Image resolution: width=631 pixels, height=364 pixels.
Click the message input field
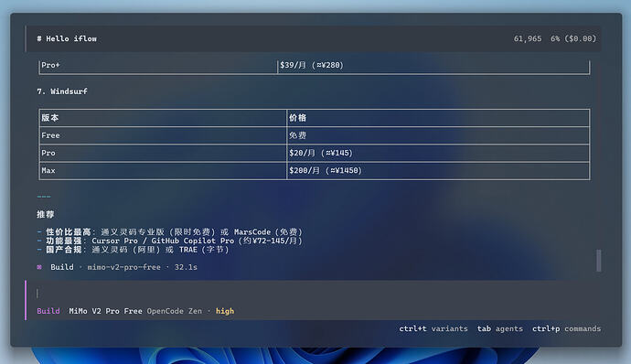coord(313,294)
